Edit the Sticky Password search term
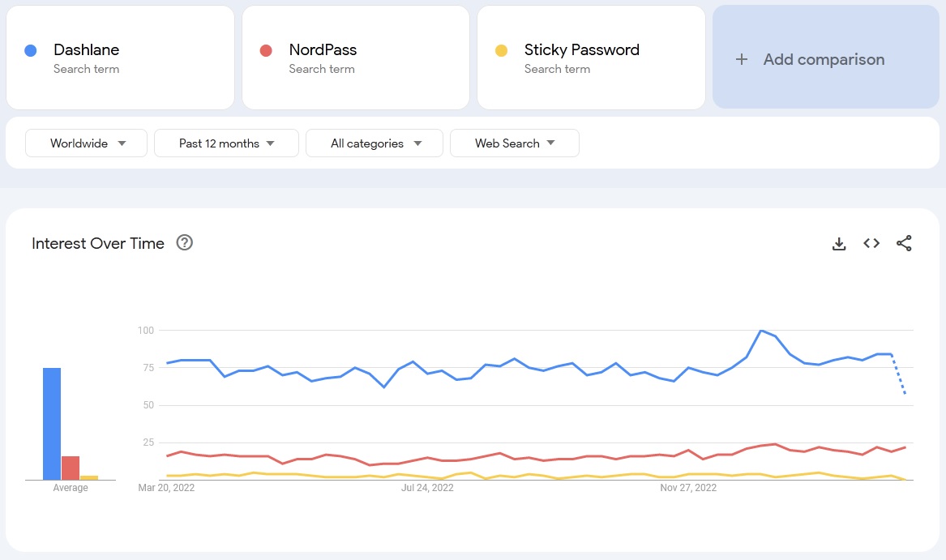 click(581, 50)
